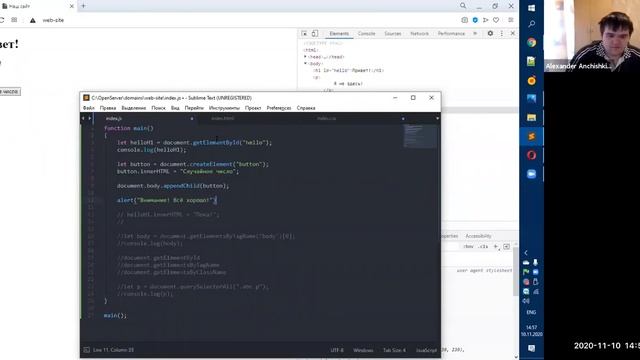Image resolution: width=640 pixels, height=360 pixels.
Task: Select the inspect element picker icon
Action: [304, 33]
